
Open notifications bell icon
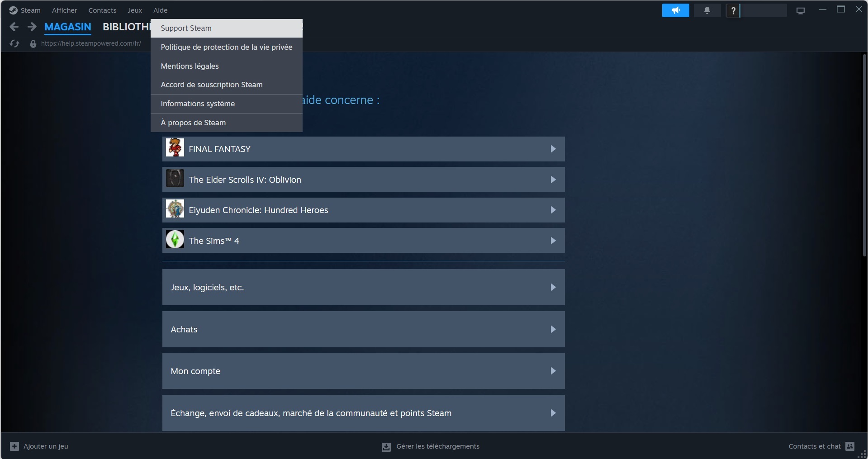click(x=707, y=10)
